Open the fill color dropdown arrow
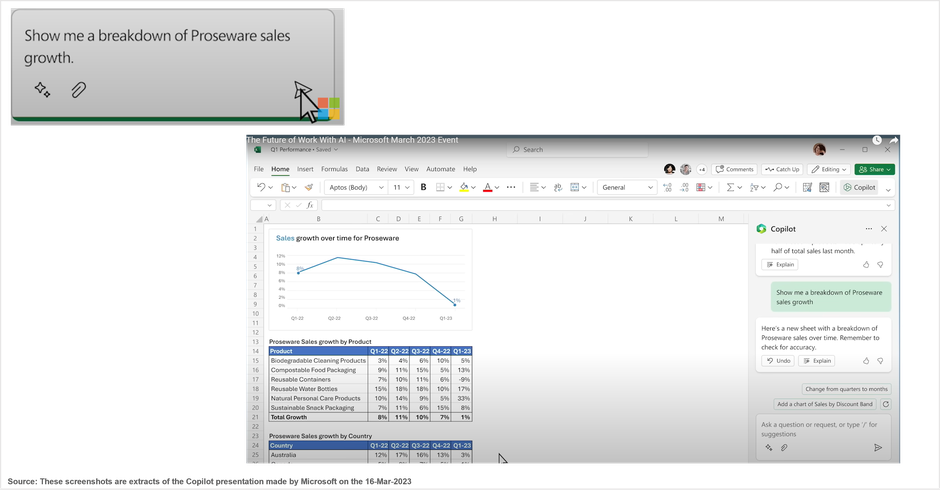This screenshot has width=940, height=491. [473, 188]
